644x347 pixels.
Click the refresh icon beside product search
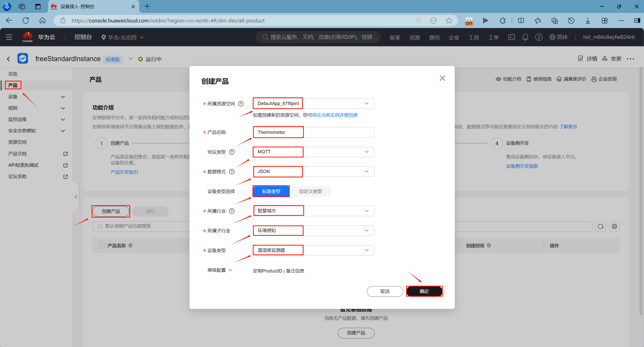pyautogui.click(x=601, y=227)
